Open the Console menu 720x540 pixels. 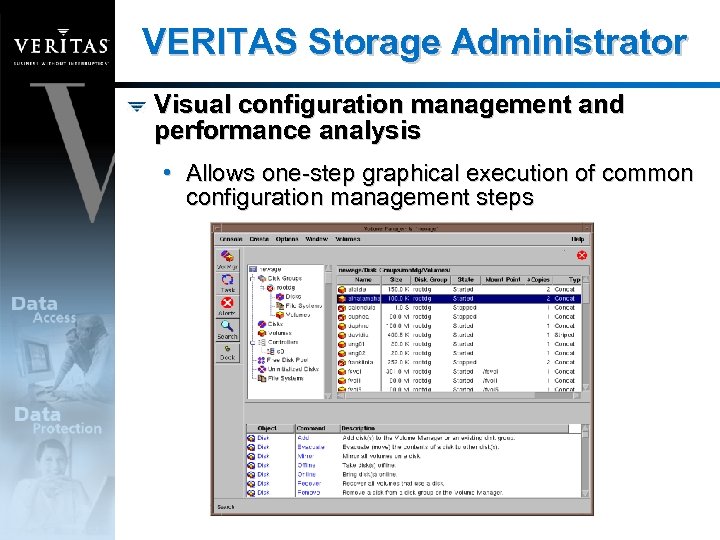[231, 239]
